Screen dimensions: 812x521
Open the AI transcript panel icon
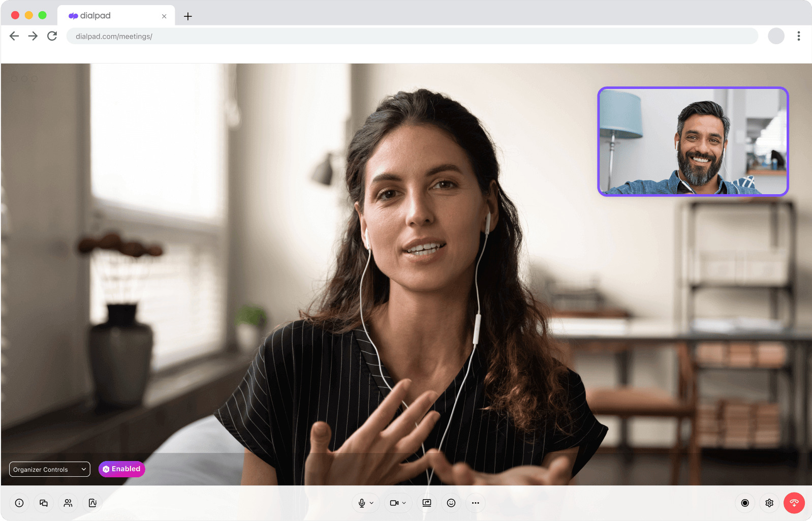tap(92, 503)
